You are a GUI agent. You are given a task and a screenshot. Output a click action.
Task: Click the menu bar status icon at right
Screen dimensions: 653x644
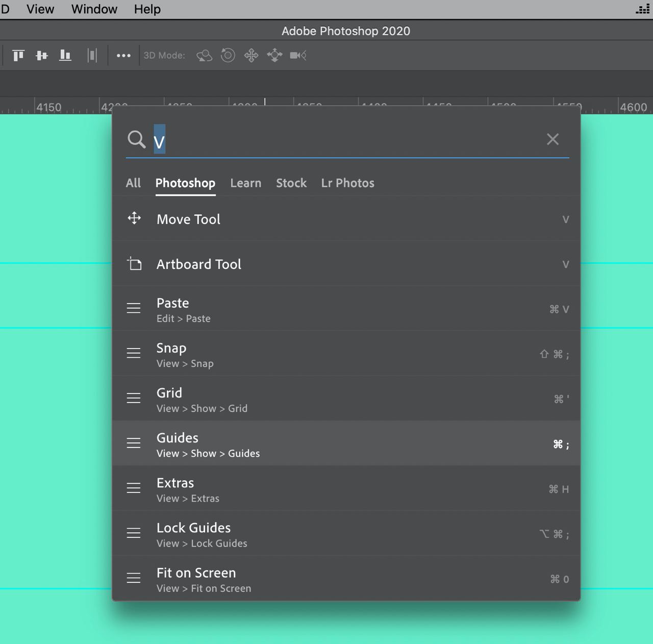[x=643, y=9]
